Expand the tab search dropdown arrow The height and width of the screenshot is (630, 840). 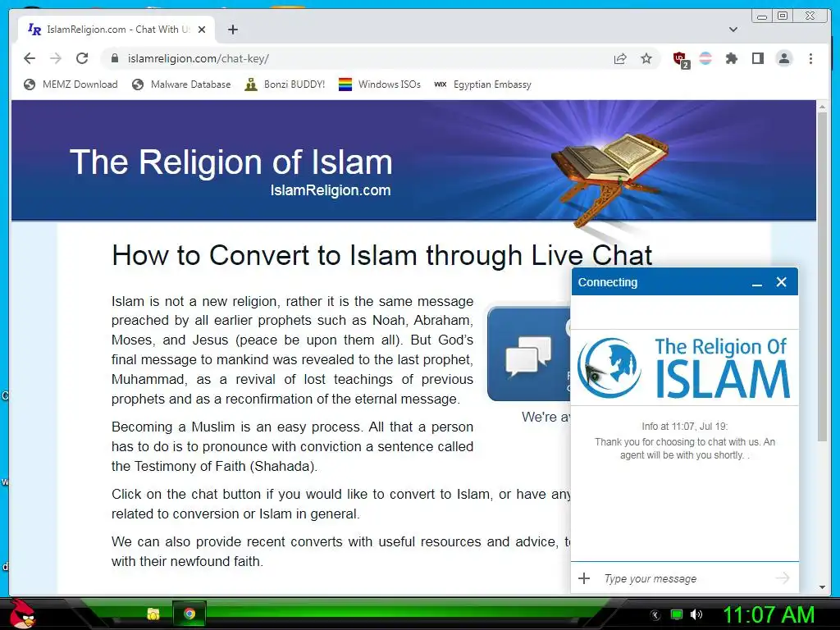coord(733,30)
